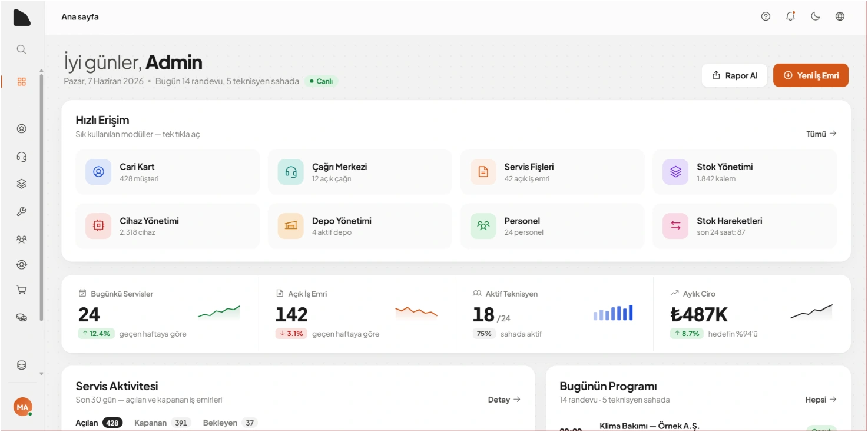Open the Hepsi link in Bugünün Programı
Viewport: 868px width, 432px height.
pos(821,400)
